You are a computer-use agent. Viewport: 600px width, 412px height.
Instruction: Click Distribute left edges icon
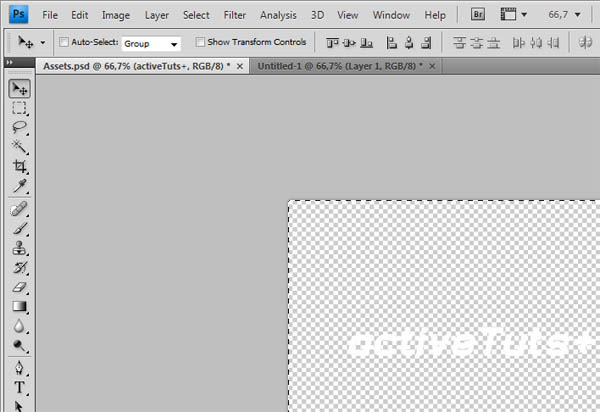pyautogui.click(x=518, y=42)
